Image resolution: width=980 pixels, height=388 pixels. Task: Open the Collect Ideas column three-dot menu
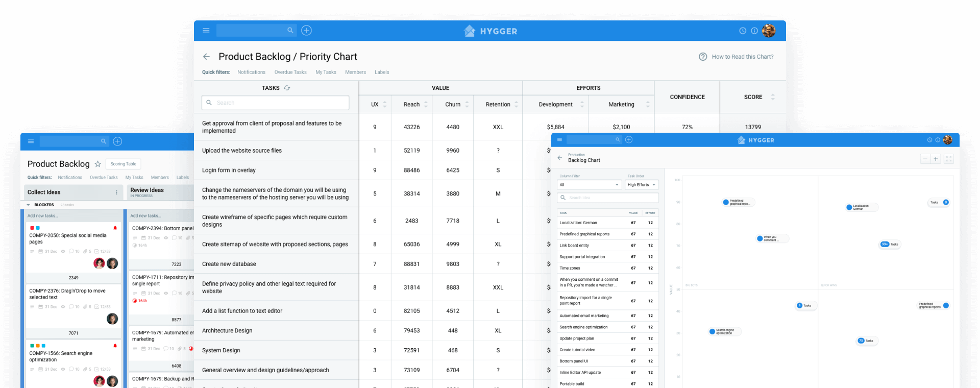tap(116, 192)
